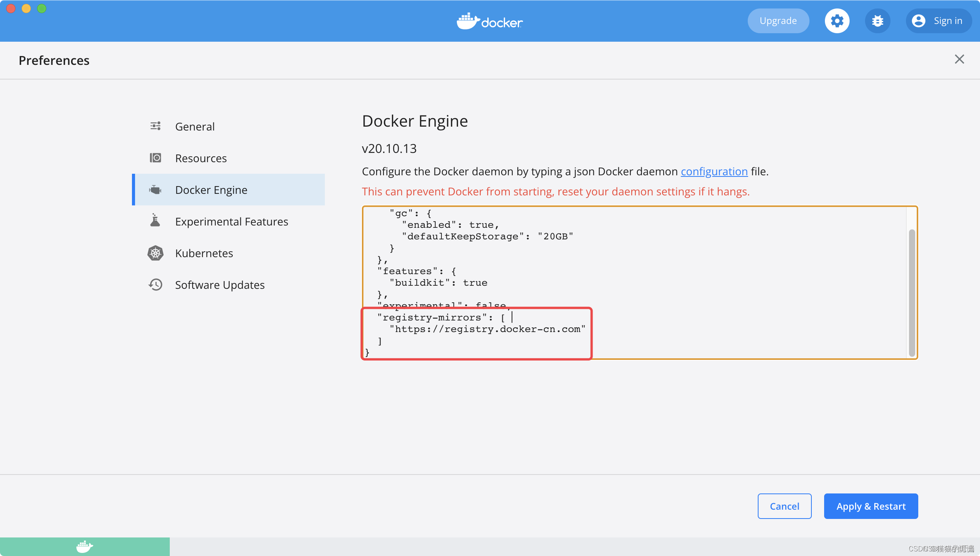This screenshot has height=556, width=980.
Task: Open Kubernetes settings via the helm wheel icon
Action: 155,253
